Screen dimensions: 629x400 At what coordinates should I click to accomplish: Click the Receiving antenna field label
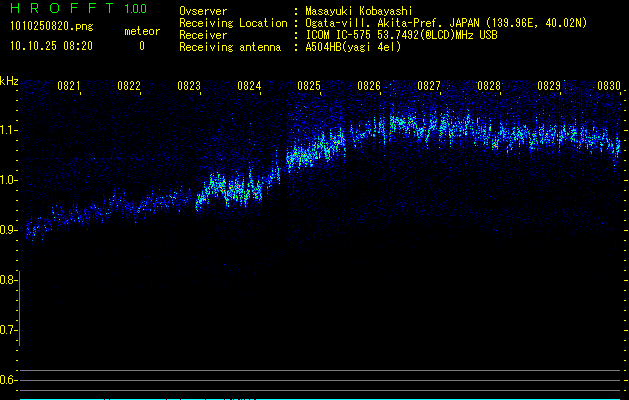point(230,47)
